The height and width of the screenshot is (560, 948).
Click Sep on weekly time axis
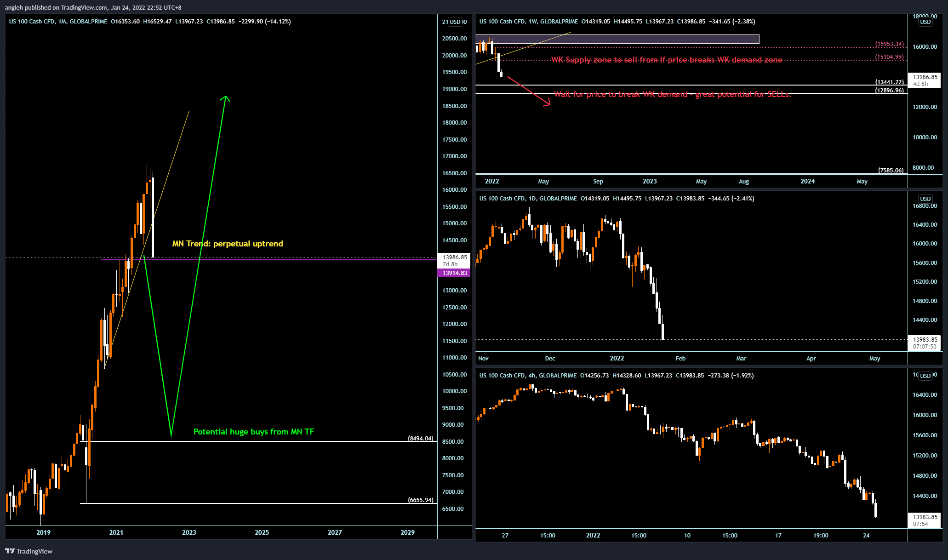tap(598, 182)
